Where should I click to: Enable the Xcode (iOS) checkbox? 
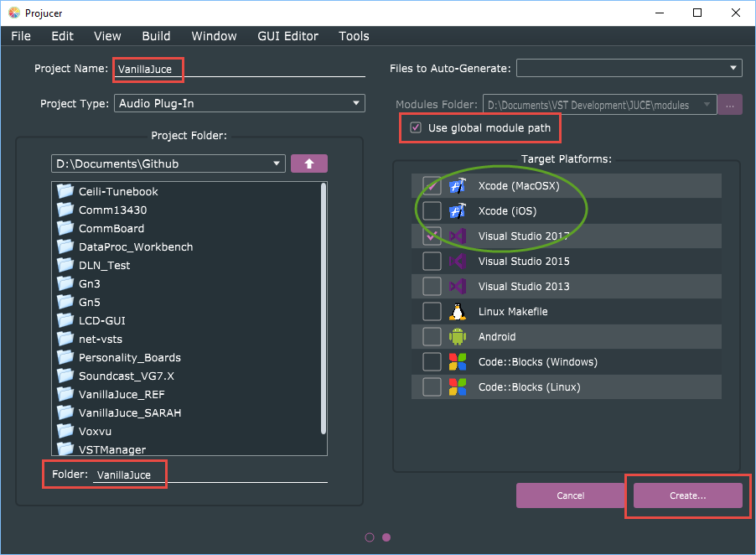(432, 211)
